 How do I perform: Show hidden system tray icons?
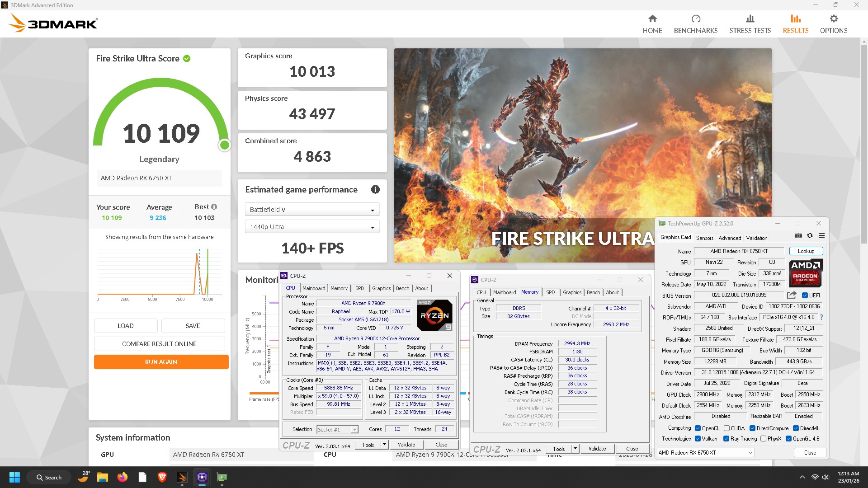(802, 477)
